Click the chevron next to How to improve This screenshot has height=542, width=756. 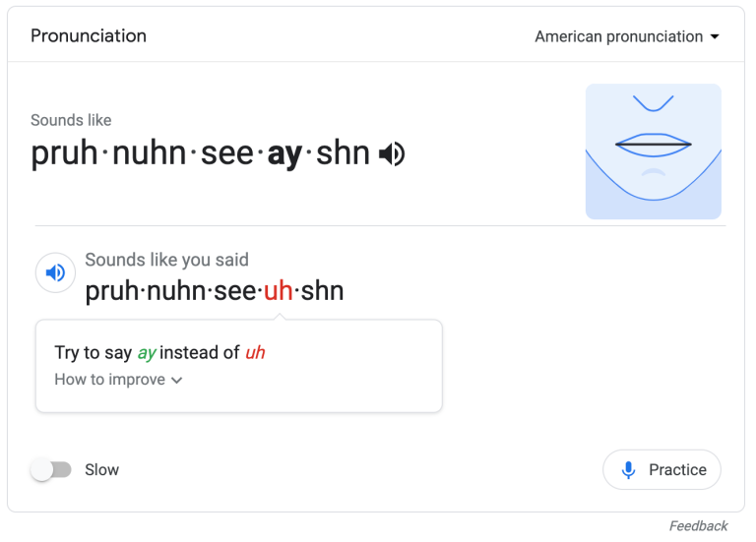point(177,381)
